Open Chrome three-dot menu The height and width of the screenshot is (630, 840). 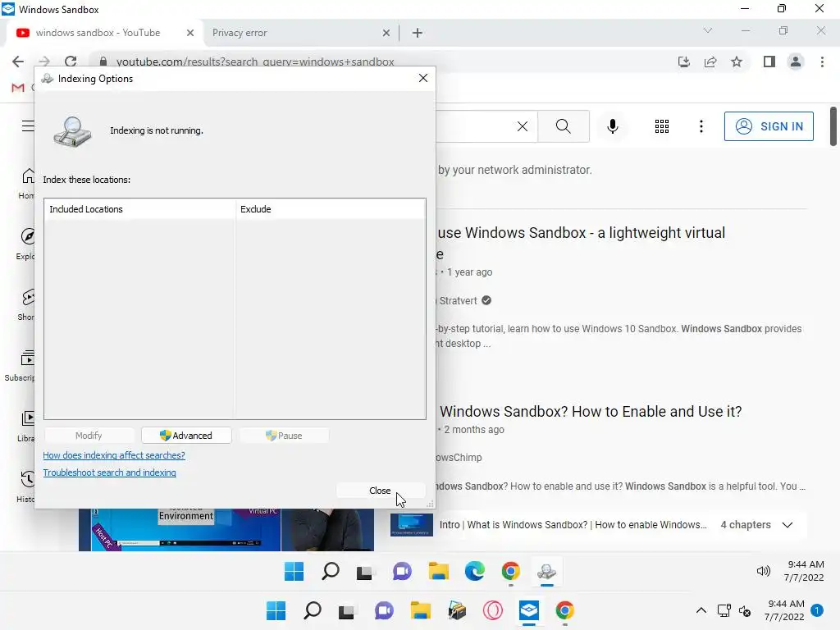(822, 62)
